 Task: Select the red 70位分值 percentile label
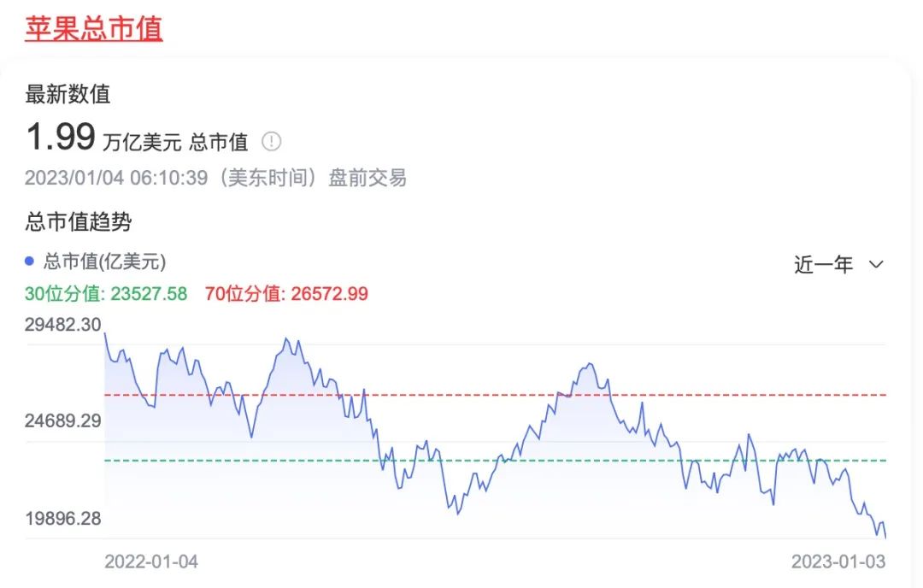(x=286, y=293)
